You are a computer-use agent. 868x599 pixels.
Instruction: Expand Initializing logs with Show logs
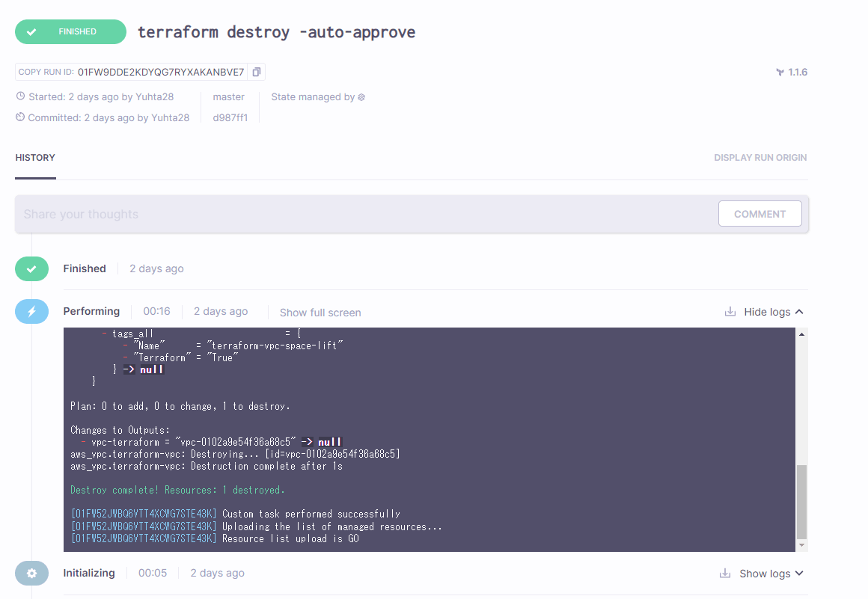(x=771, y=574)
